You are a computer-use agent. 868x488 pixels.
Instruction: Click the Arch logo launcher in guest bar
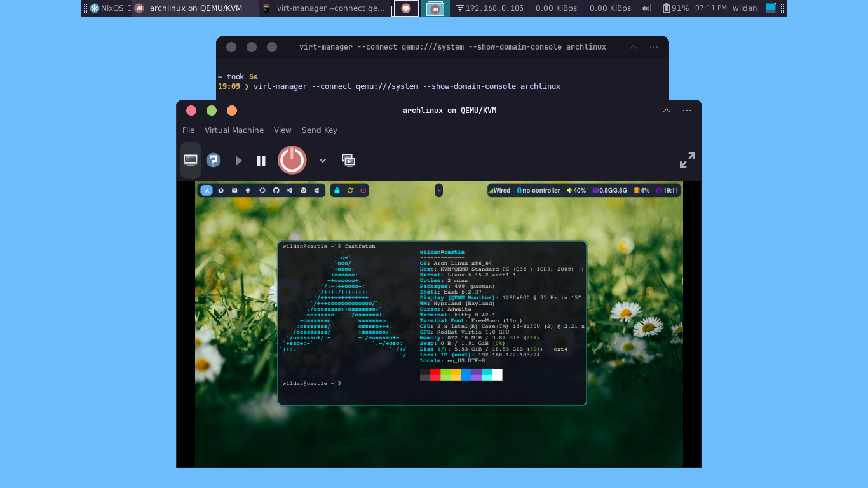[207, 190]
